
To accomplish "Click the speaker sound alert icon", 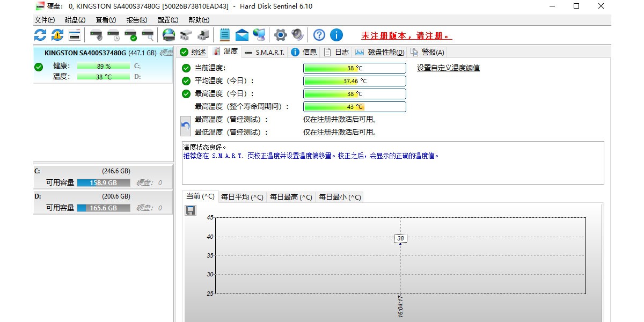I will 297,35.
